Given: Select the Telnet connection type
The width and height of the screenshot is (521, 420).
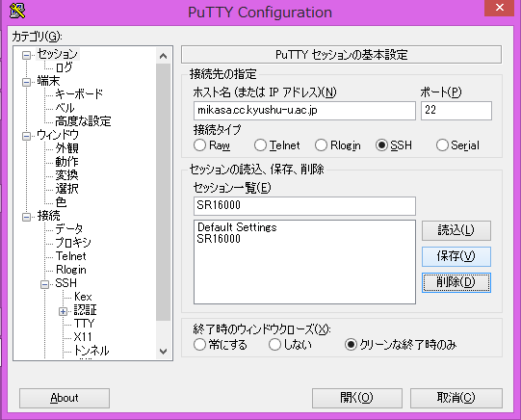Looking at the screenshot, I should coord(260,145).
